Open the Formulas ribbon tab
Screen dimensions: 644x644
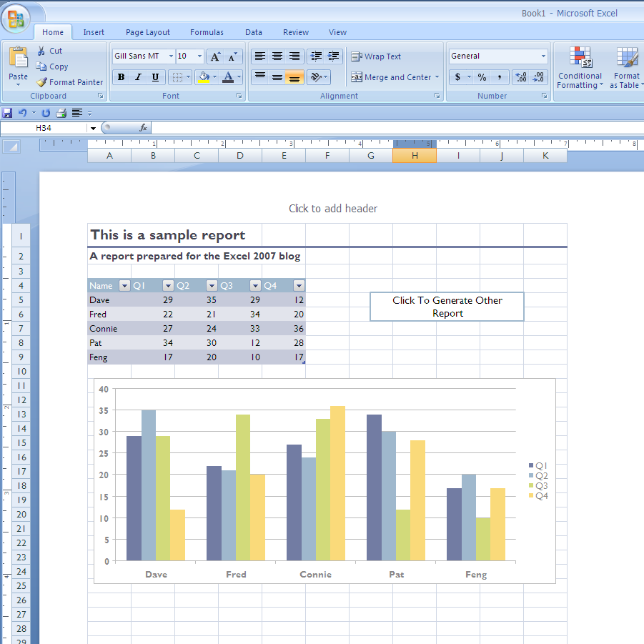pyautogui.click(x=207, y=32)
